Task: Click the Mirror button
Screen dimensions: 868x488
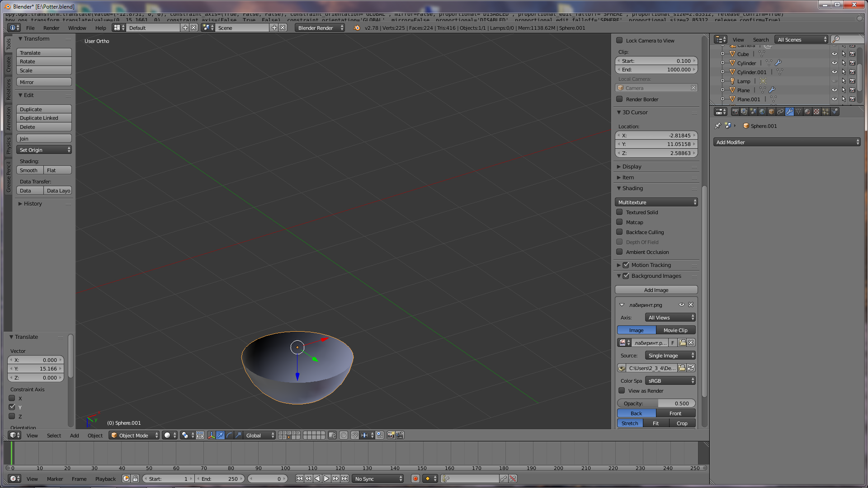Action: point(44,82)
